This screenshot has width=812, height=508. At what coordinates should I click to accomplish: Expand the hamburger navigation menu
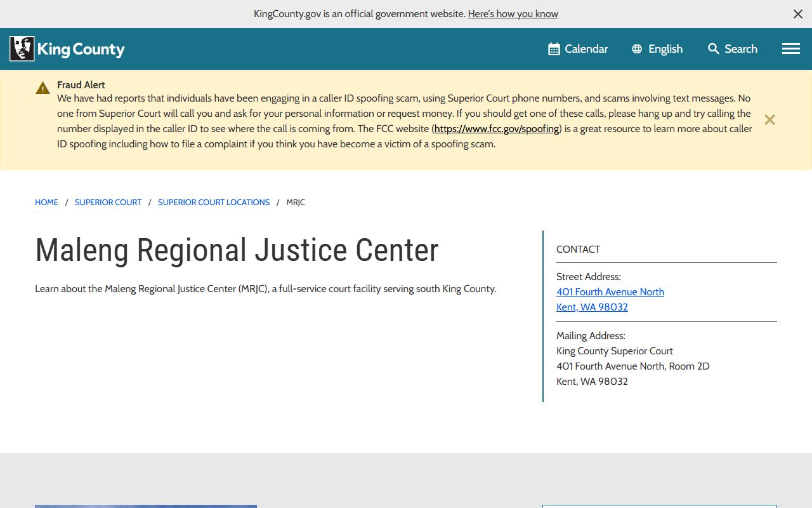(x=790, y=49)
